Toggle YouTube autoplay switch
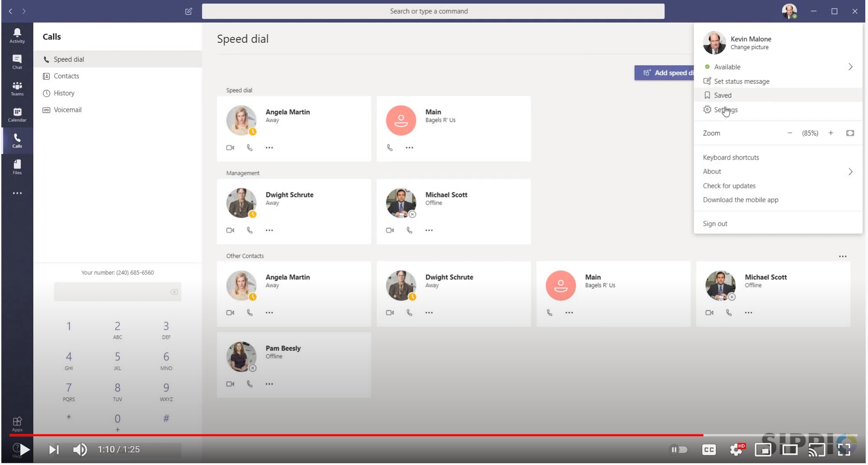Viewport: 868px width, 465px height. click(679, 449)
